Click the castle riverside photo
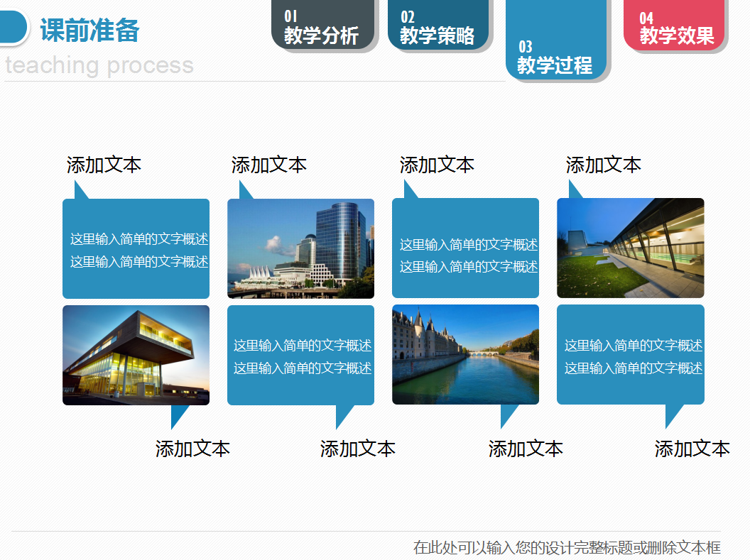 point(465,355)
